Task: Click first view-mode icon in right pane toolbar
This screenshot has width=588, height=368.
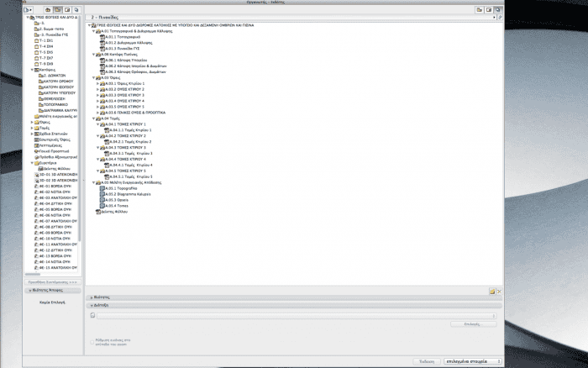Action: click(480, 10)
